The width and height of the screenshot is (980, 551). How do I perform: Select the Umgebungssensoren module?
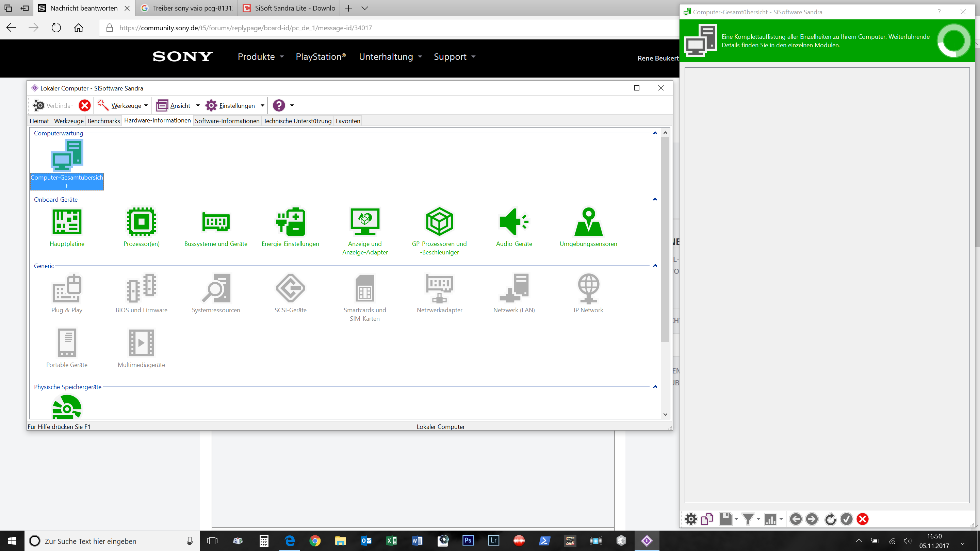588,222
